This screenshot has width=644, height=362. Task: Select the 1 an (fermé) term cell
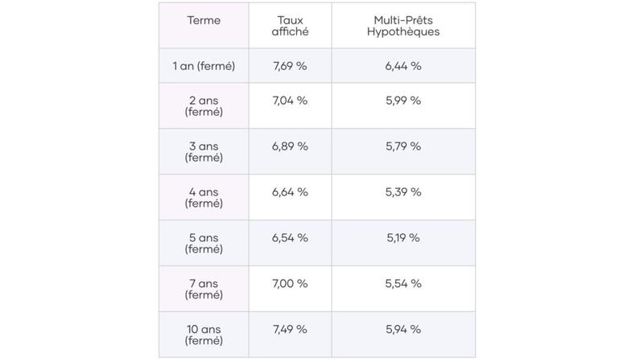[x=204, y=66]
